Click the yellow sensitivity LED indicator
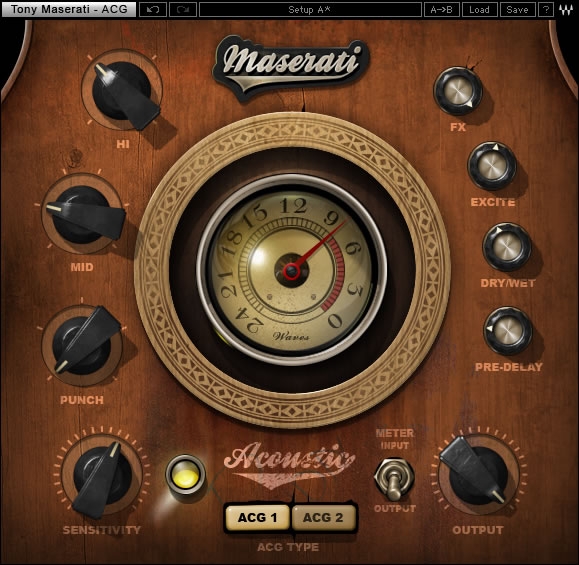Viewport: 579px width, 565px height. [x=185, y=474]
